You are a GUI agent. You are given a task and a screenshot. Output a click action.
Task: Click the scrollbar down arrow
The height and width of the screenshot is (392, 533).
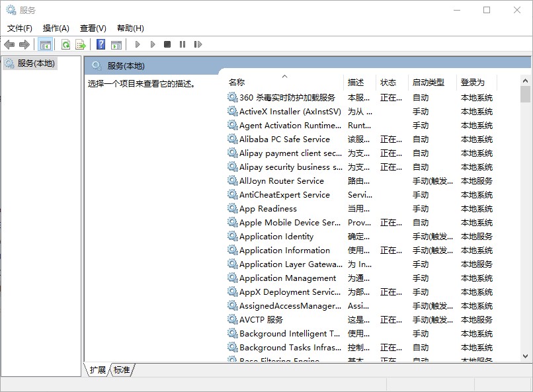[525, 356]
